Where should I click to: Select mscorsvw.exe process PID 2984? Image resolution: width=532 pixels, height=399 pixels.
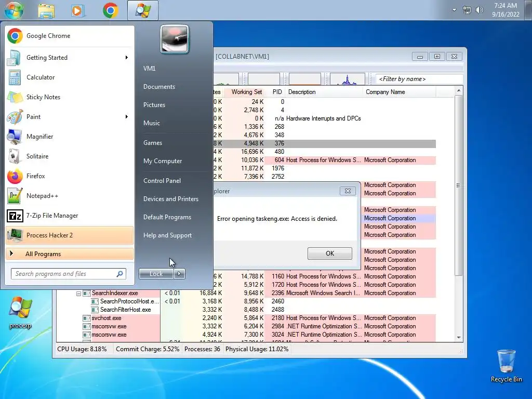click(246, 326)
